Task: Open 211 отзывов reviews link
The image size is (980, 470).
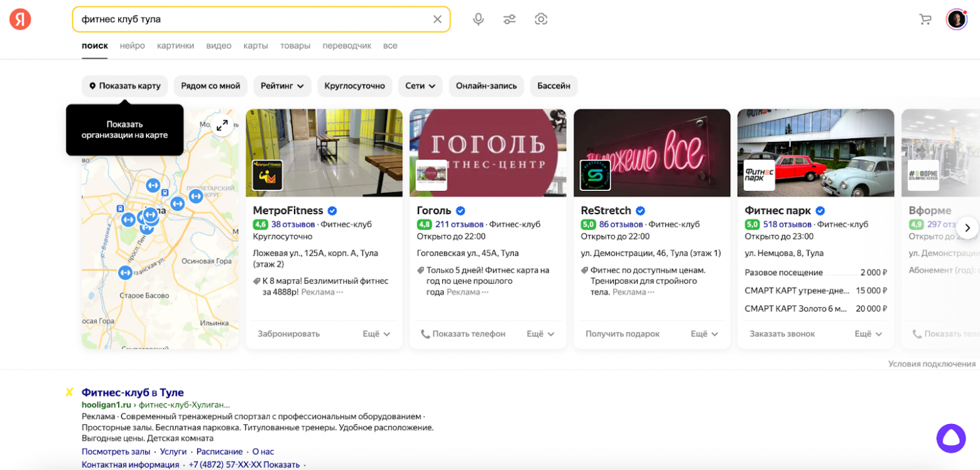Action: pyautogui.click(x=460, y=224)
